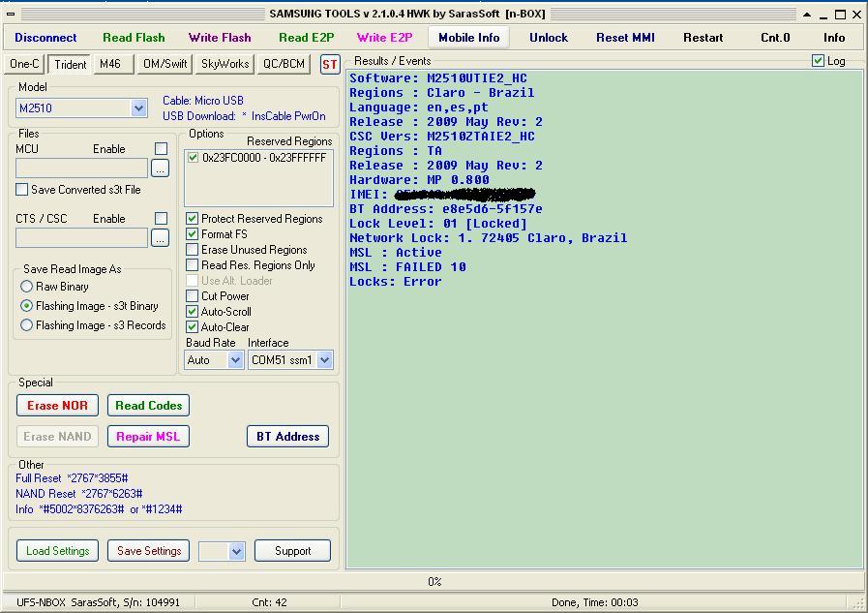The height and width of the screenshot is (613, 868).
Task: Select Flashing Image - s3t Binary
Action: coord(89,306)
